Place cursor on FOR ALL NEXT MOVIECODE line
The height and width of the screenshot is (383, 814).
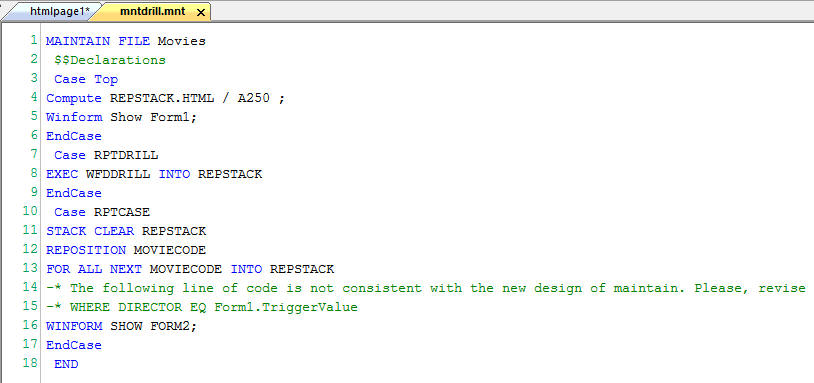coord(190,269)
